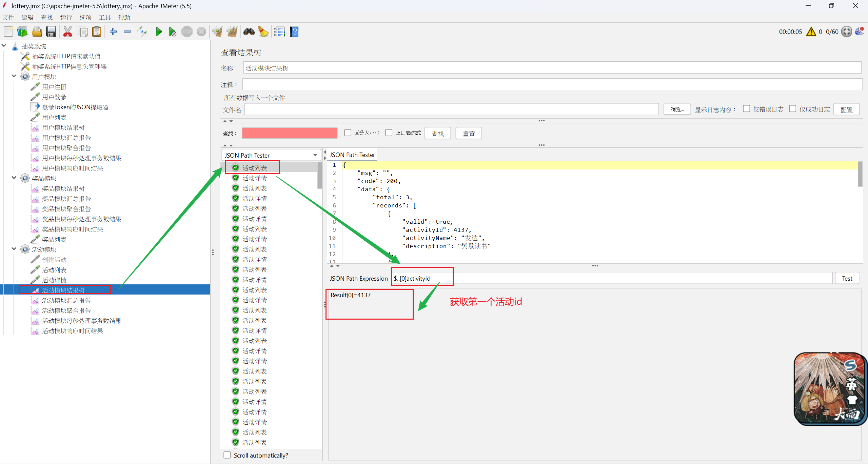Click the Cut scissors icon

pos(67,32)
